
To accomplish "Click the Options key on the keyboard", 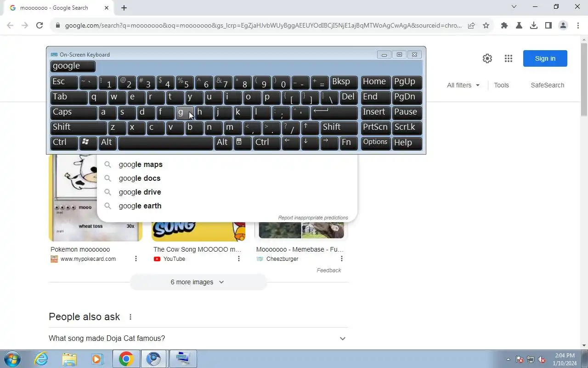I will point(376,143).
